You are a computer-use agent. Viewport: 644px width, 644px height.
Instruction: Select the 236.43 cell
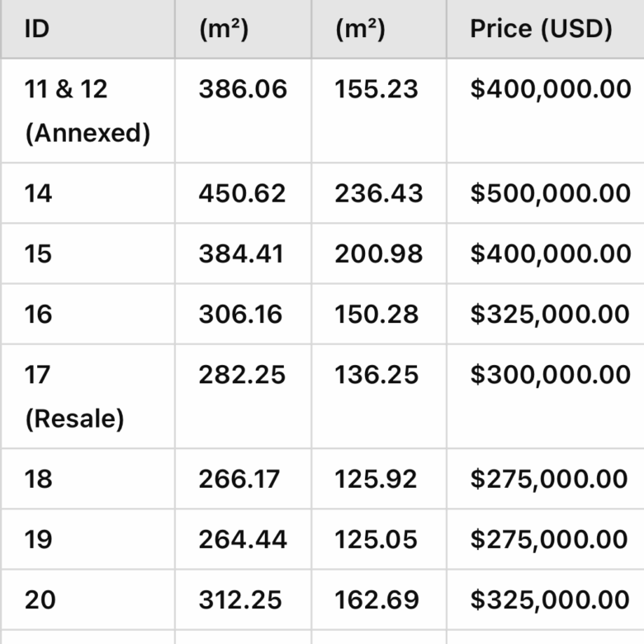point(378,193)
